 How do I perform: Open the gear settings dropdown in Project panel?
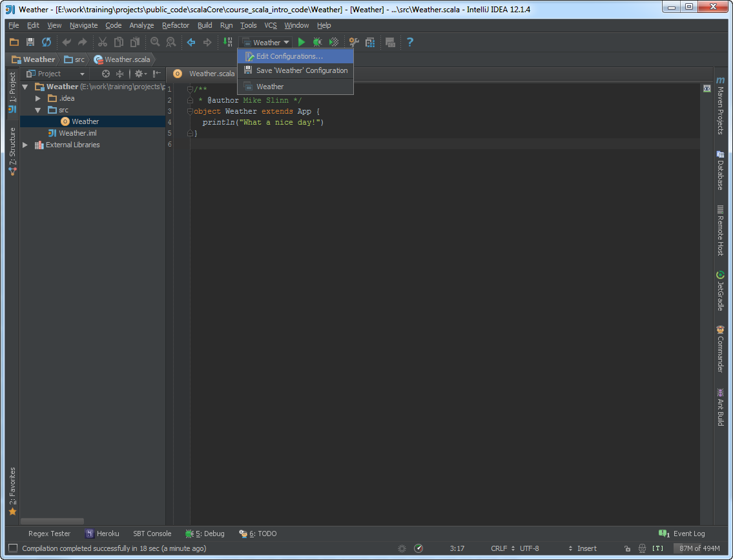tap(141, 74)
